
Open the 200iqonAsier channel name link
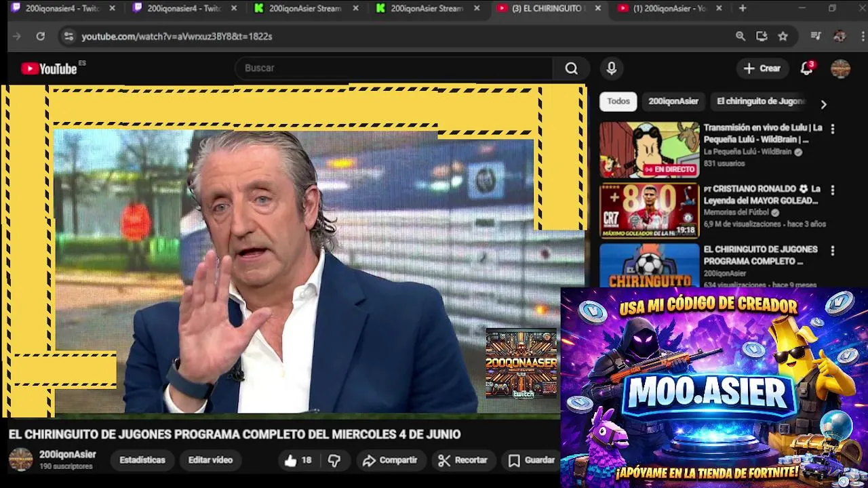(x=68, y=455)
